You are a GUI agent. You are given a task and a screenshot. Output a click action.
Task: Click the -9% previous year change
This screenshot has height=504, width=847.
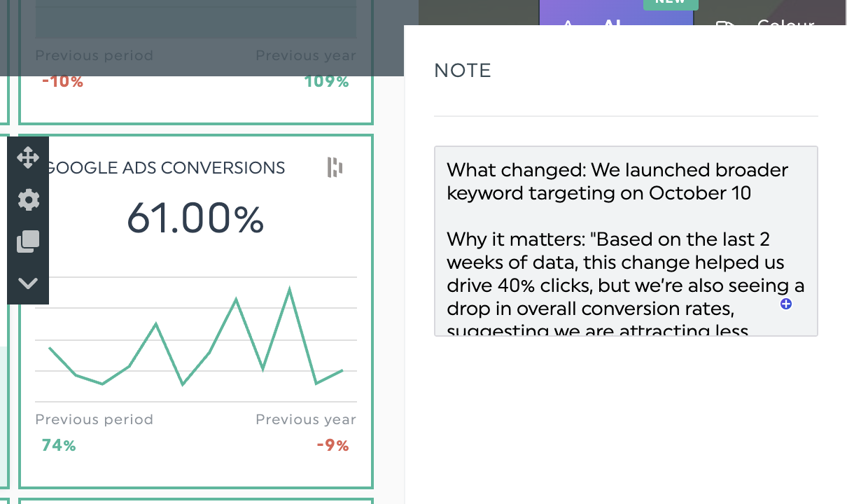tap(332, 445)
